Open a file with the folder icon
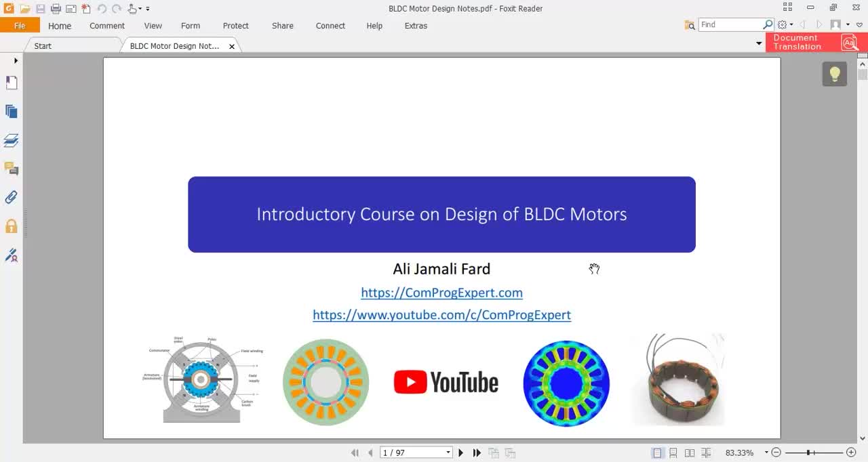868x462 pixels. click(x=24, y=9)
